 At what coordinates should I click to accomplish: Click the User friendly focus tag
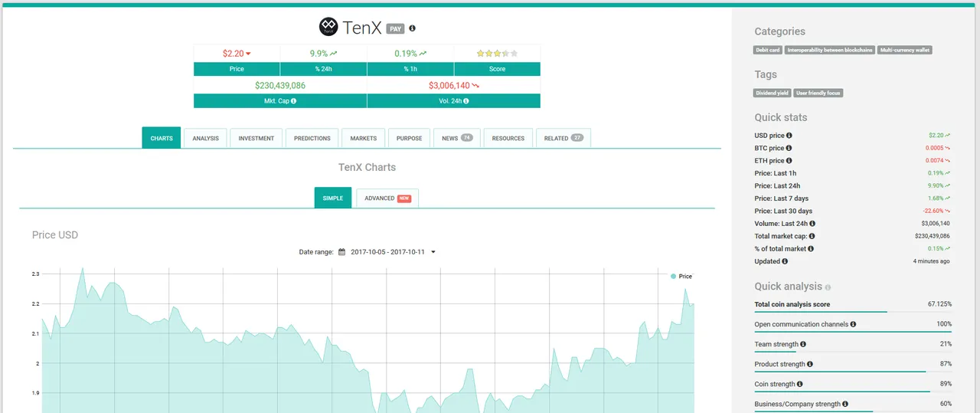818,93
